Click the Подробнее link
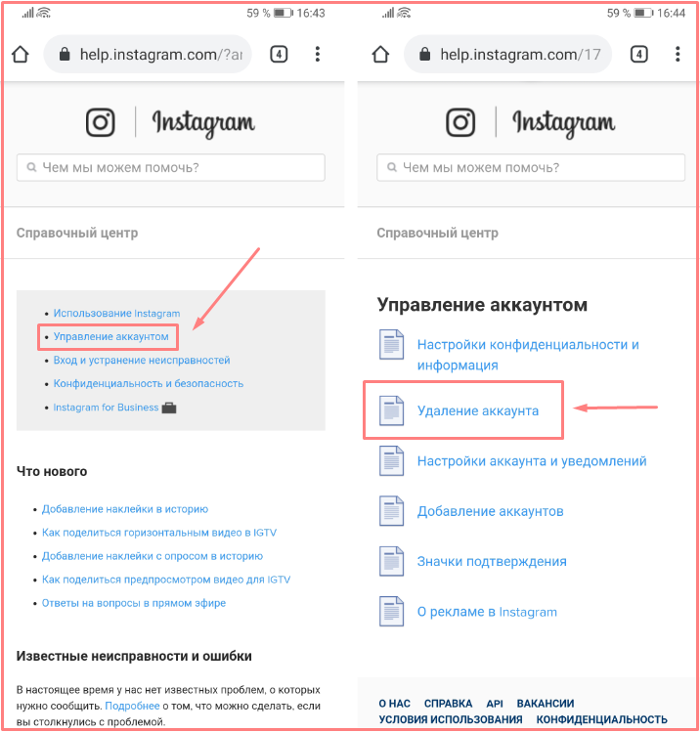This screenshot has height=732, width=700. pos(132,706)
